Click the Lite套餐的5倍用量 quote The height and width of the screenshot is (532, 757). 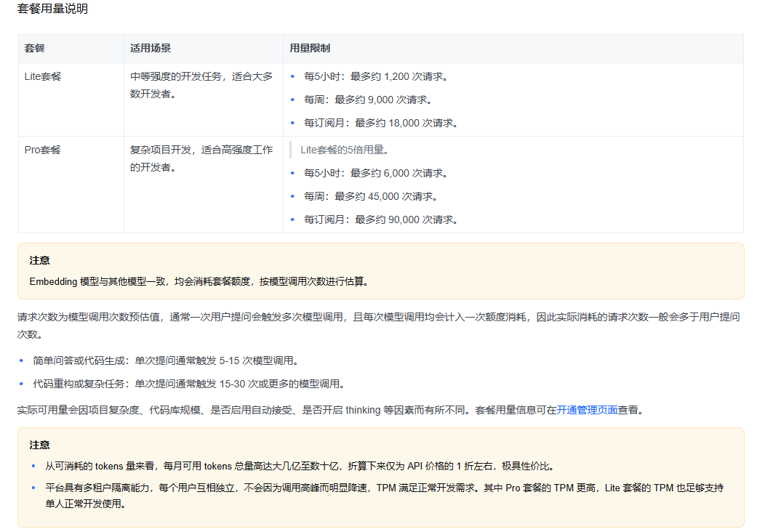point(344,150)
